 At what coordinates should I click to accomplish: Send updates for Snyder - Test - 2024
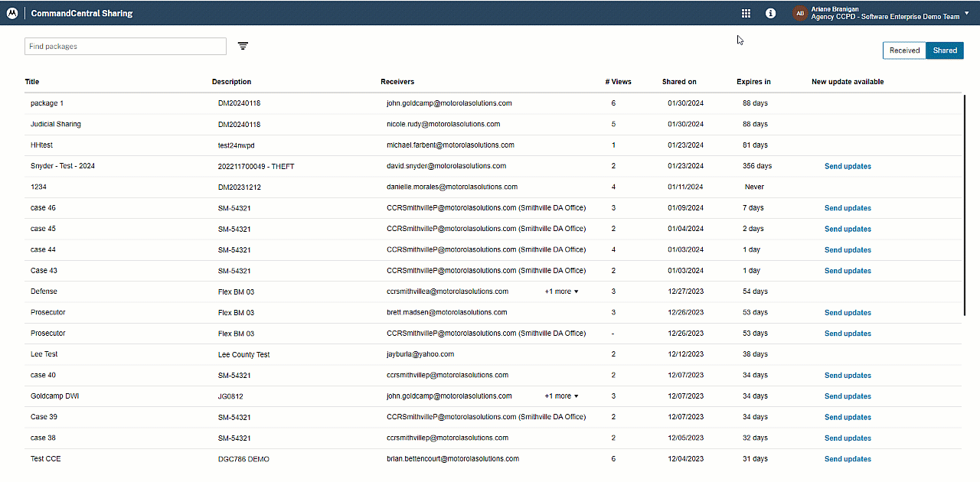coord(848,166)
